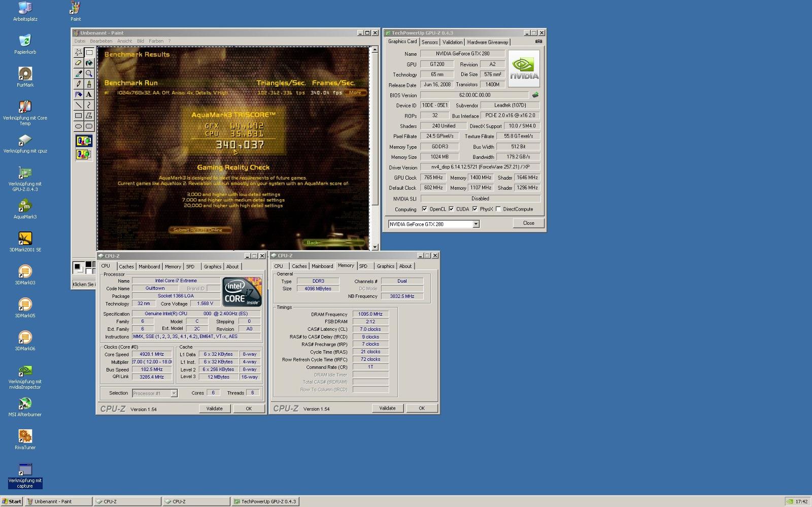Open the Bearbeiten menu in Paint
The width and height of the screenshot is (812, 507).
[101, 41]
